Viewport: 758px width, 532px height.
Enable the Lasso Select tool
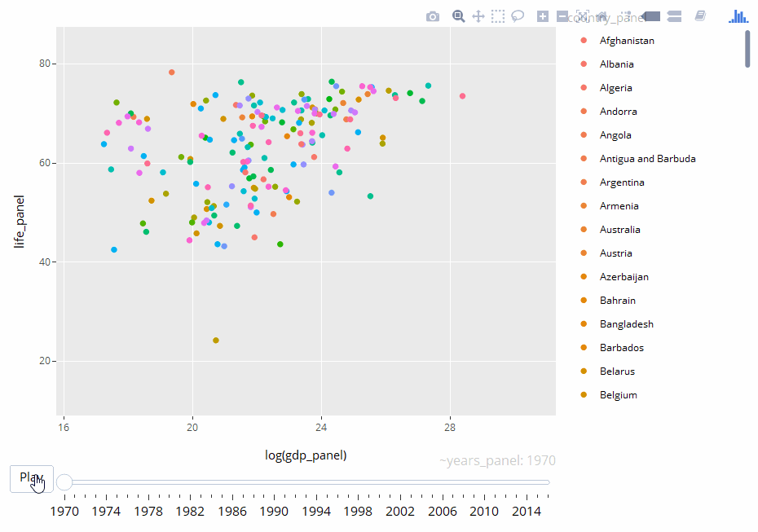coord(518,15)
